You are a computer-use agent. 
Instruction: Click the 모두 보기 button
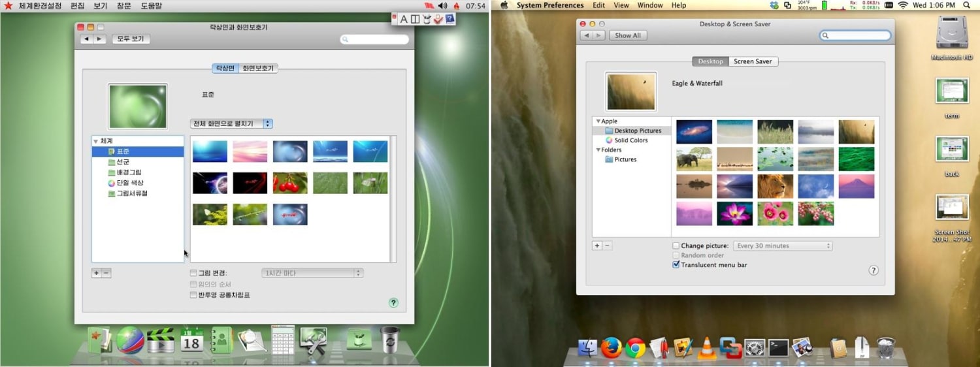coord(131,39)
